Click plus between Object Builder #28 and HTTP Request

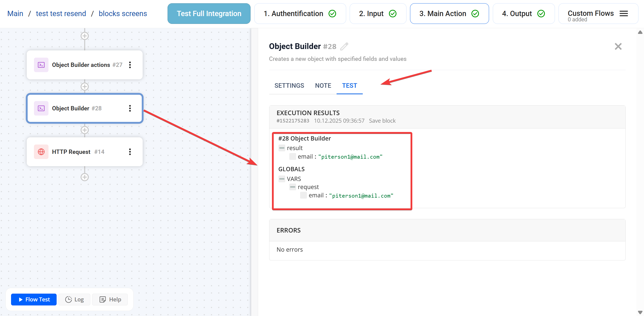tap(85, 130)
